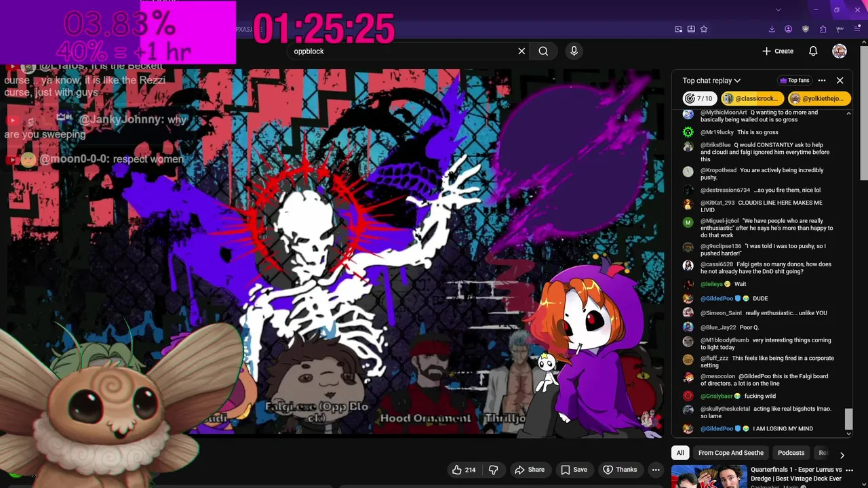Toggle picture-in-picture icon in address bar

[x=678, y=29]
